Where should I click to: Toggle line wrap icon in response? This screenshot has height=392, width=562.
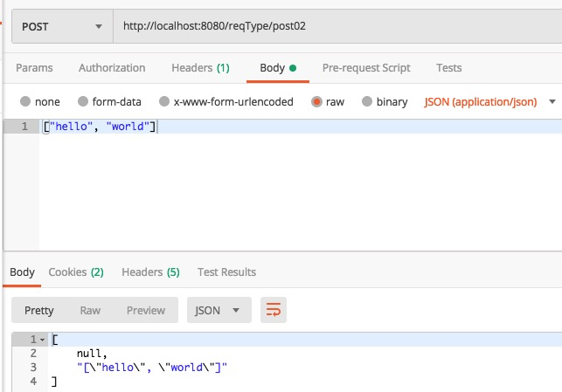[x=274, y=310]
